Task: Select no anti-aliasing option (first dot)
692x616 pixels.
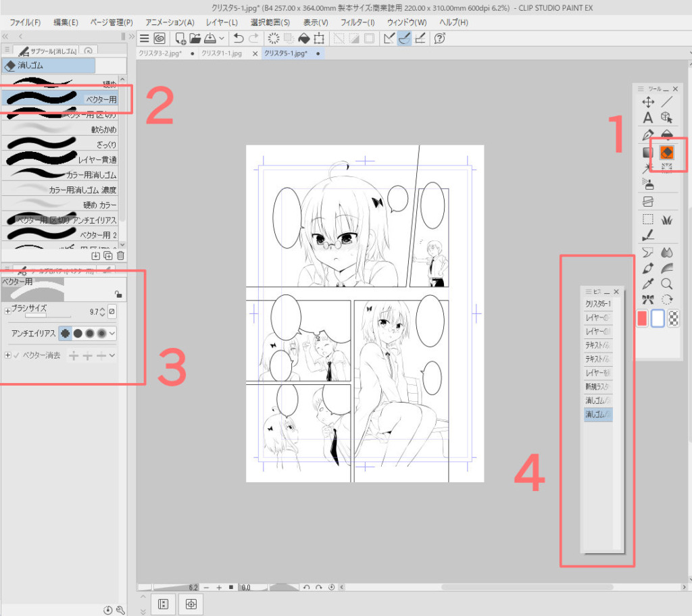Action: [x=66, y=333]
